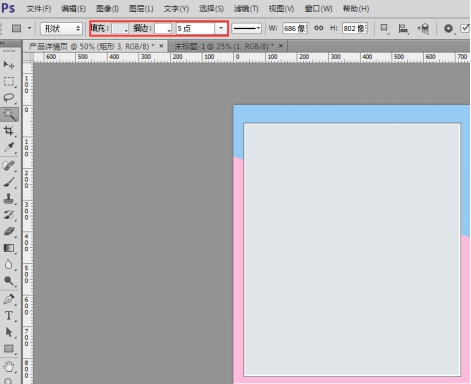
Task: Open the stroke line style dropdown
Action: point(246,28)
